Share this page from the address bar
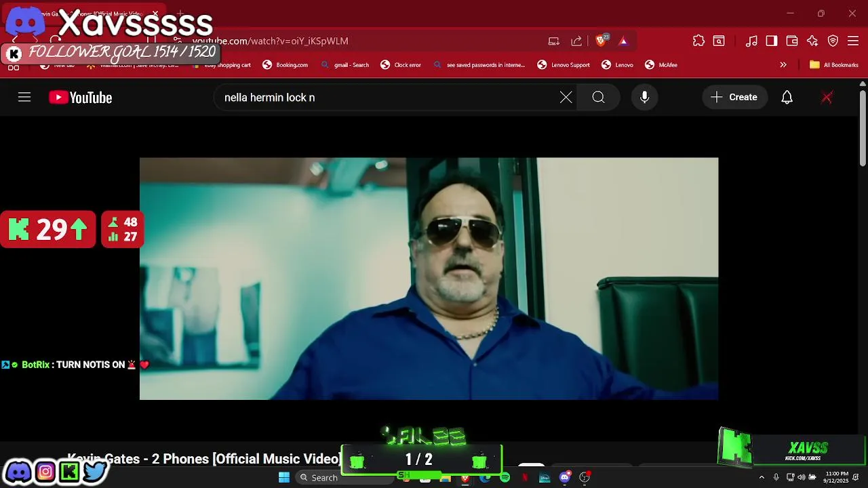 [576, 41]
